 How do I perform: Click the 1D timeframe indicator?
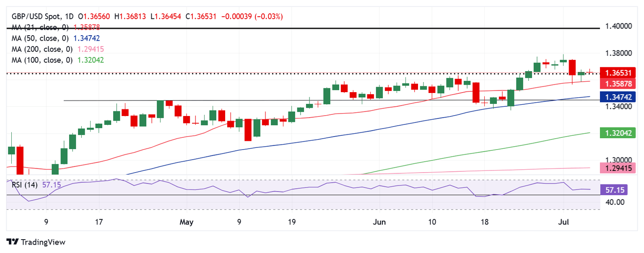click(69, 17)
